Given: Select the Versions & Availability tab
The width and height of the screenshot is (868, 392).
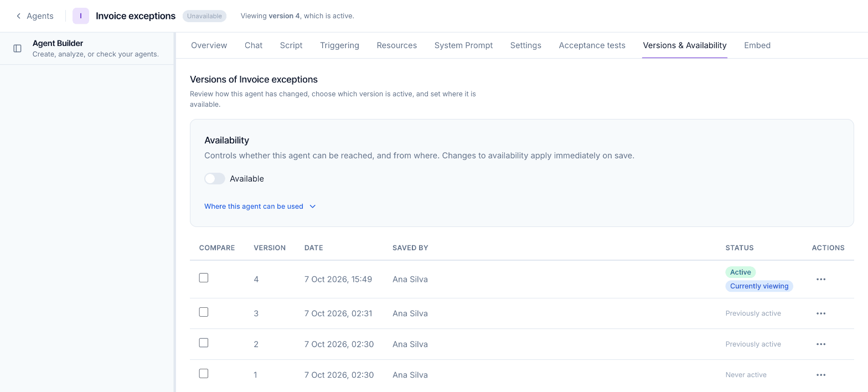Looking at the screenshot, I should click(685, 45).
